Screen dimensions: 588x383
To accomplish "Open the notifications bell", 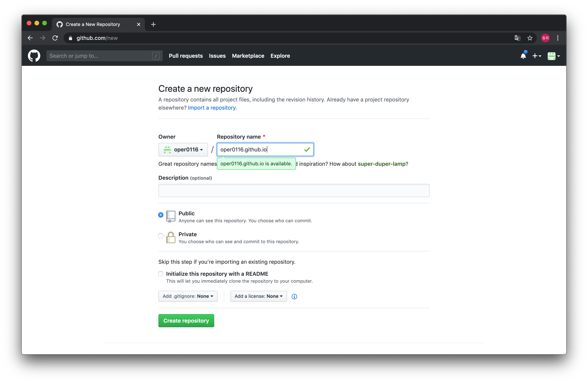I will tap(523, 56).
